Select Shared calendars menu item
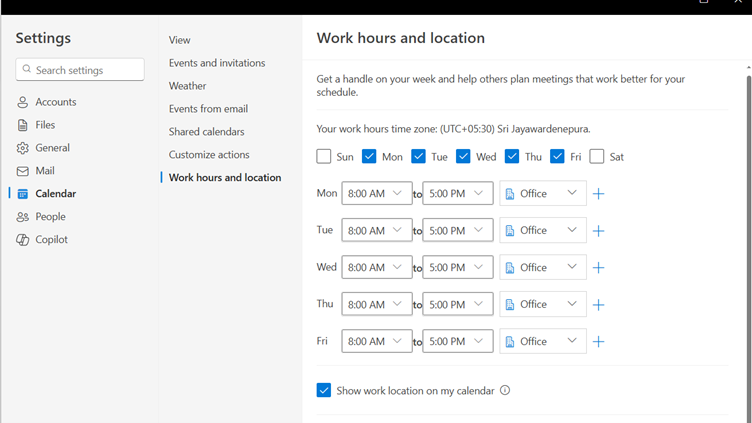The image size is (752, 423). [206, 132]
